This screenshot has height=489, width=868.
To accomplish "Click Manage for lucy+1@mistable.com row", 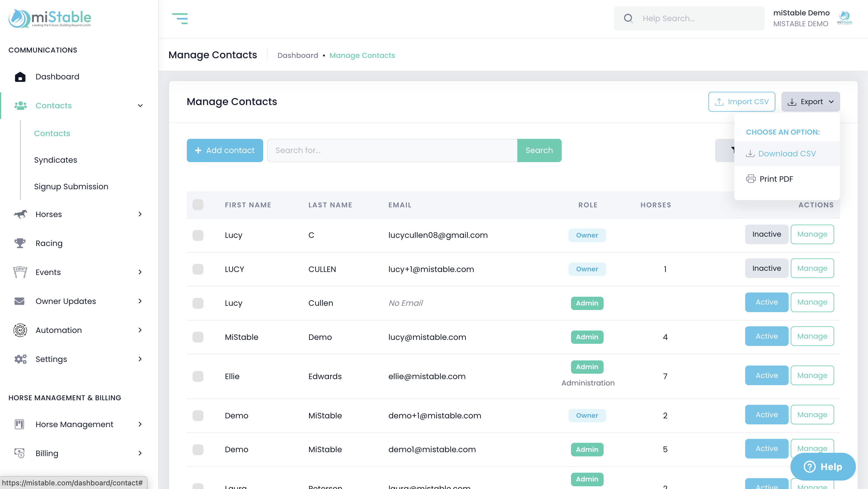I will pyautogui.click(x=812, y=268).
